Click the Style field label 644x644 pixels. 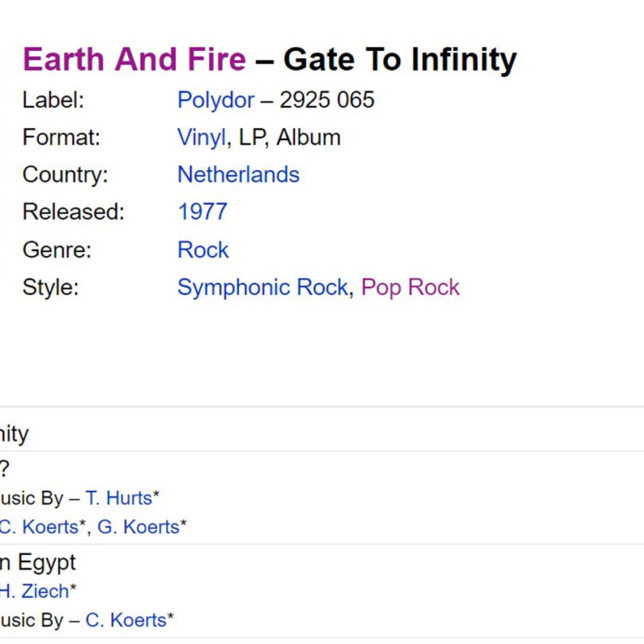pos(51,287)
